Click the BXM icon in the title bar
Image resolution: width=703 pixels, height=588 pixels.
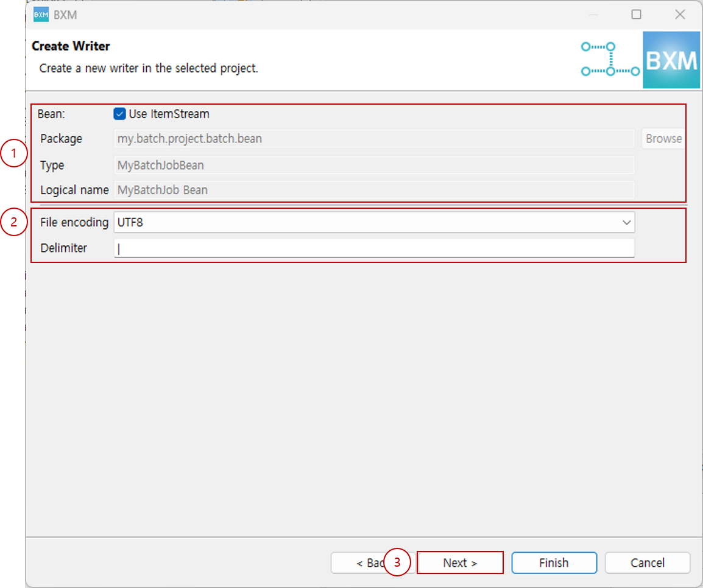pyautogui.click(x=40, y=14)
